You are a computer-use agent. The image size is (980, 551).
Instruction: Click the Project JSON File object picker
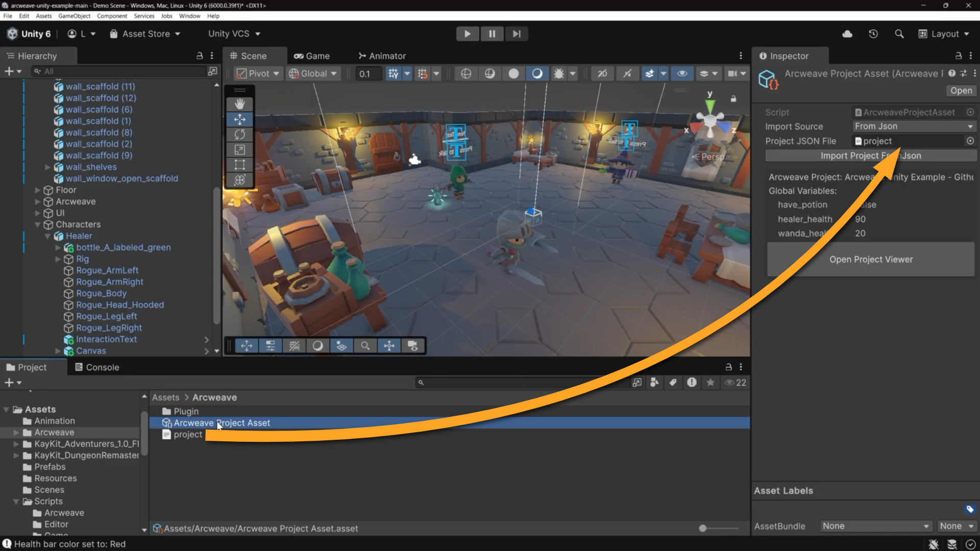click(x=970, y=141)
